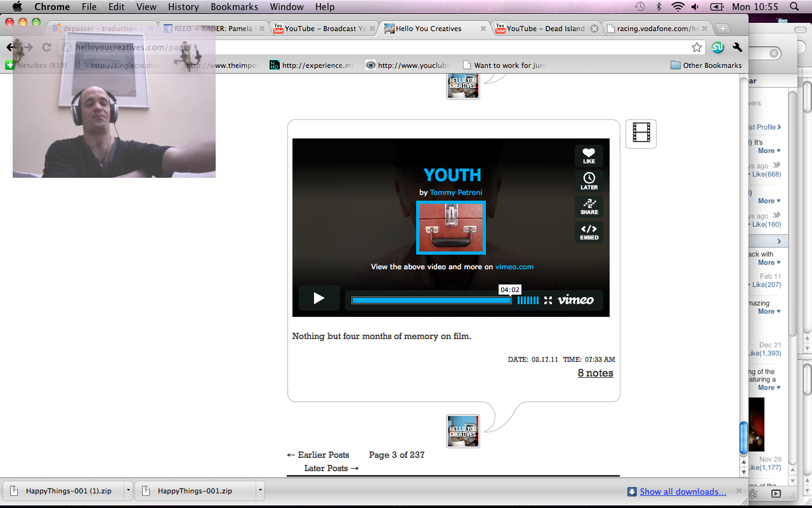Click the film strip post-type icon
Viewport: 812px width, 508px height.
coord(641,133)
